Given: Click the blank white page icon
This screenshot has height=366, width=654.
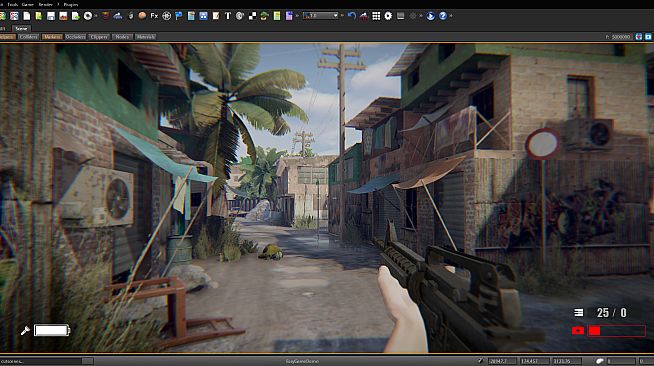Looking at the screenshot, I should click(27, 16).
